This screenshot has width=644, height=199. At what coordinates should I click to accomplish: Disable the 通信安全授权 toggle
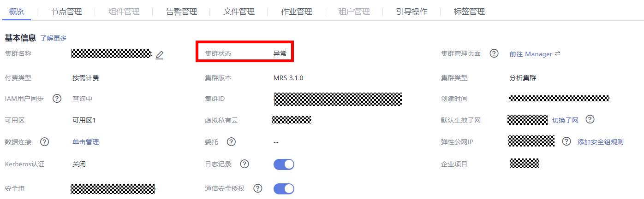(x=284, y=188)
